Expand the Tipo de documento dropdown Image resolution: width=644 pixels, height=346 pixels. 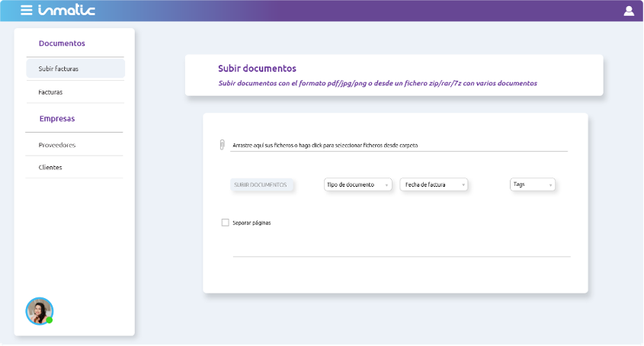click(357, 184)
